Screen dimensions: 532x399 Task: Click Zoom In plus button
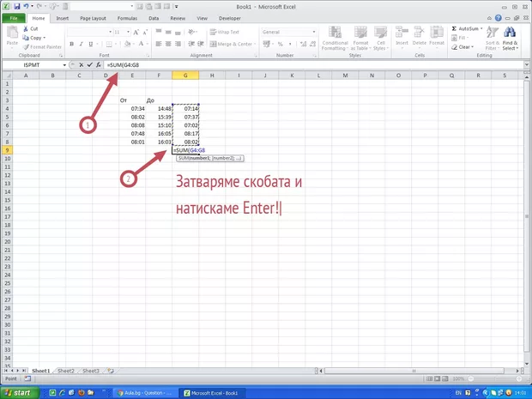click(519, 378)
